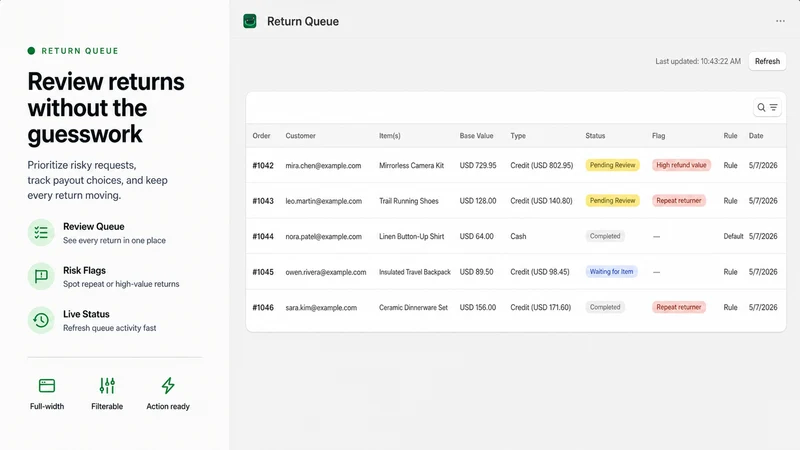Click the Item(s) column header
The height and width of the screenshot is (450, 800).
390,136
